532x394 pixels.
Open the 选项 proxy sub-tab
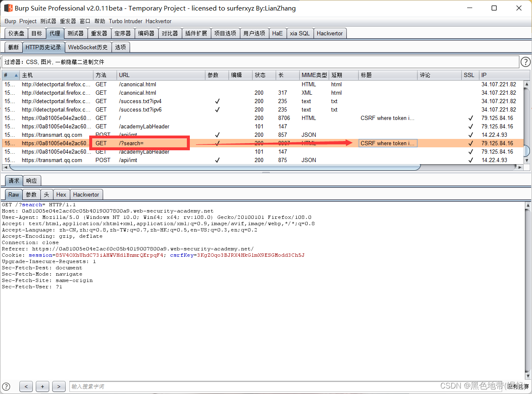tap(120, 47)
